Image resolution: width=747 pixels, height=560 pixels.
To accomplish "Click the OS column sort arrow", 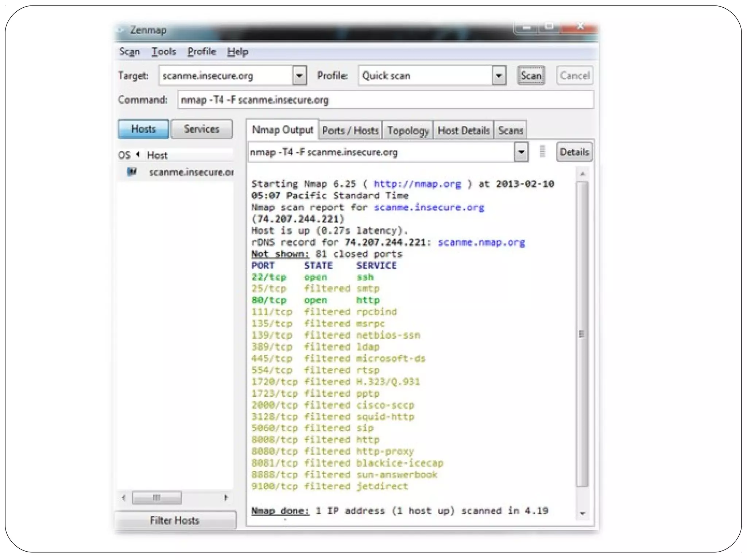I will click(x=138, y=155).
